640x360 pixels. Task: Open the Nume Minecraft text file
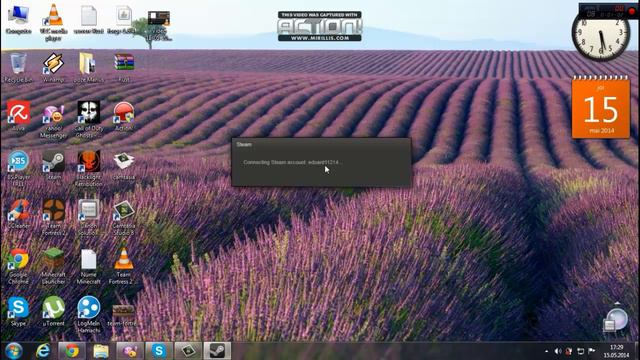pos(89,266)
